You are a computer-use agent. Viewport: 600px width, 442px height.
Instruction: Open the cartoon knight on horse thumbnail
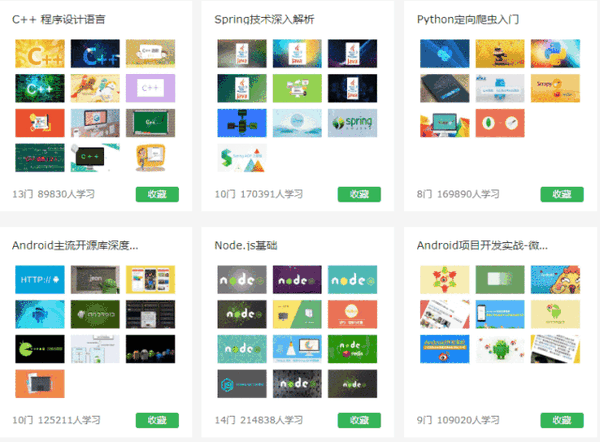coord(95,88)
